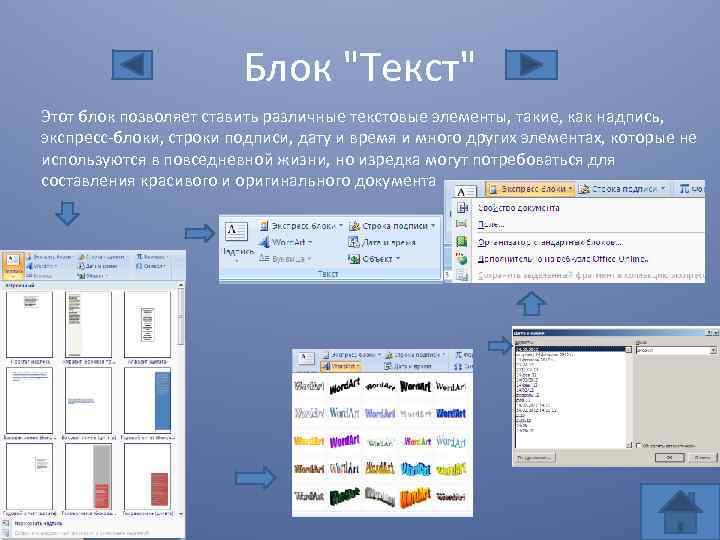This screenshot has width=720, height=540.
Task: Click document icon beside Свойство документа
Action: 462,208
